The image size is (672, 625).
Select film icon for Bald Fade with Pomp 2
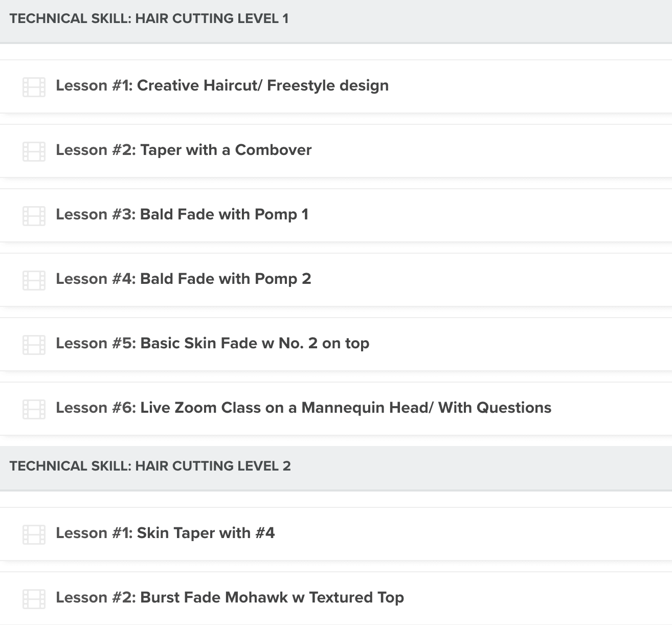pyautogui.click(x=34, y=280)
